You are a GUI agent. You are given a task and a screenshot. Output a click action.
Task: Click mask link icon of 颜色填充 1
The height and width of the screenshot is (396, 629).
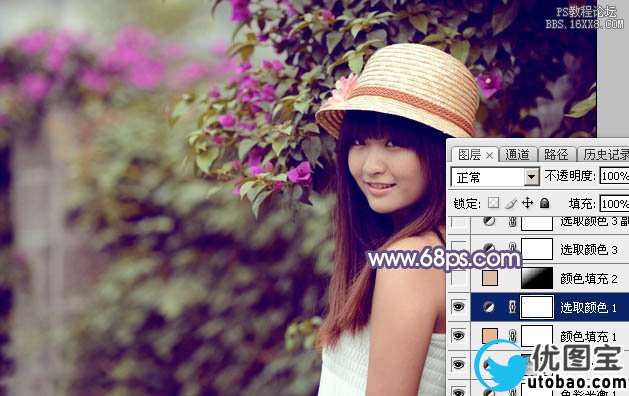512,336
